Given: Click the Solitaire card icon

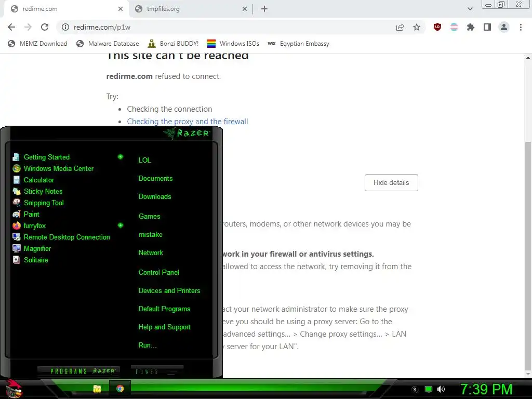Looking at the screenshot, I should pyautogui.click(x=16, y=260).
